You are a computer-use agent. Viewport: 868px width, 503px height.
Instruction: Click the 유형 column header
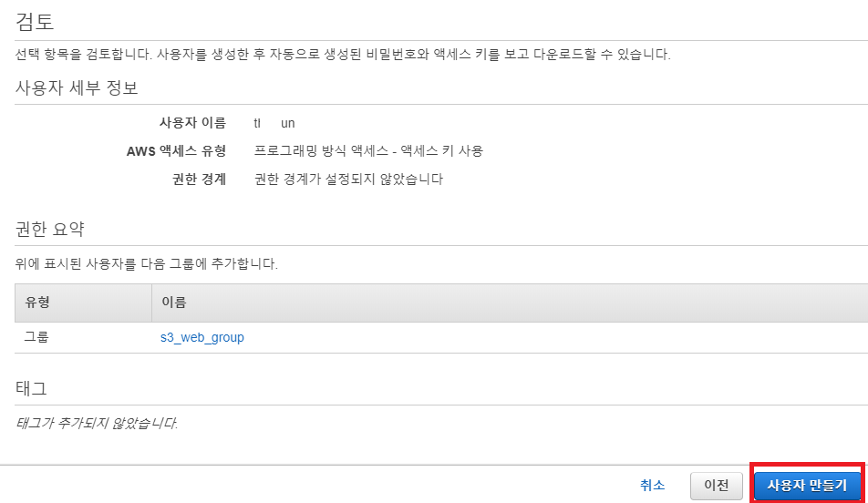click(x=36, y=302)
